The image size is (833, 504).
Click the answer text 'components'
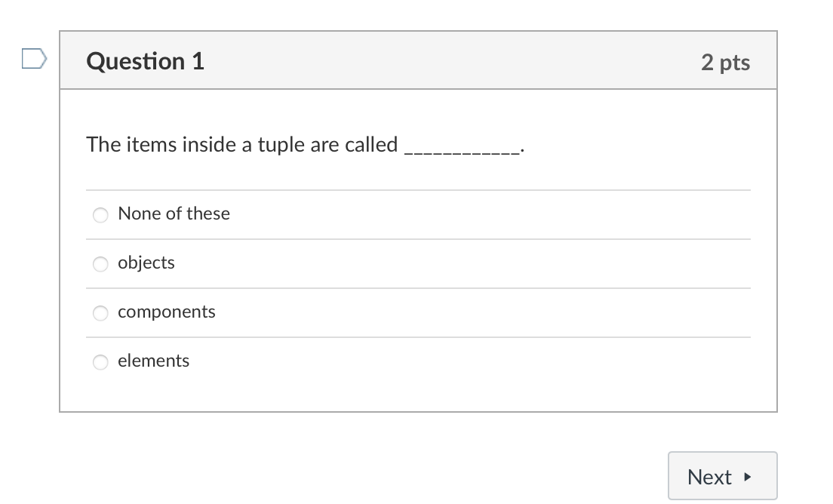tap(167, 312)
